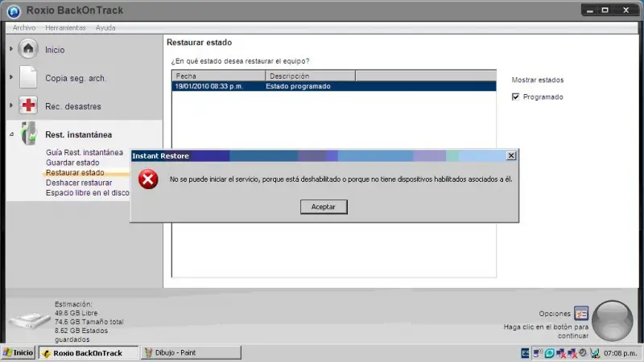
Task: Click the Roxio BackOnTrack logo in title bar
Action: coord(14,11)
